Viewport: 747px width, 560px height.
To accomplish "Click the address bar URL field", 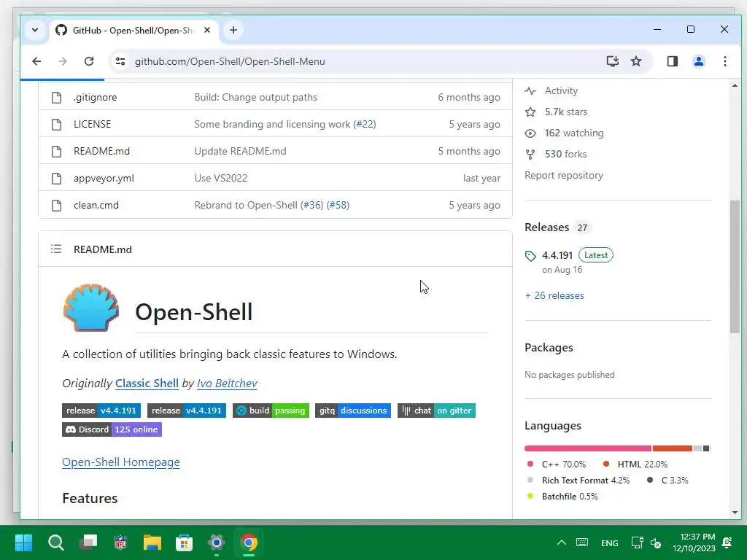I will click(230, 61).
